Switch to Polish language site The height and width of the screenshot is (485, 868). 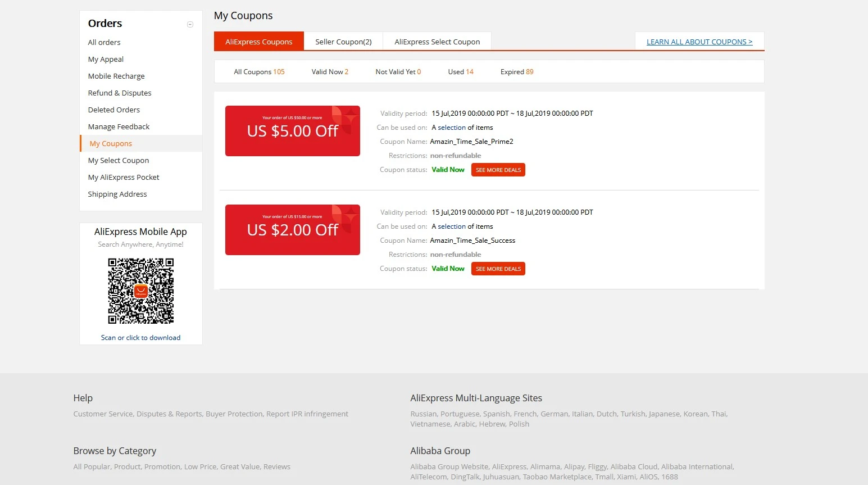pos(519,424)
